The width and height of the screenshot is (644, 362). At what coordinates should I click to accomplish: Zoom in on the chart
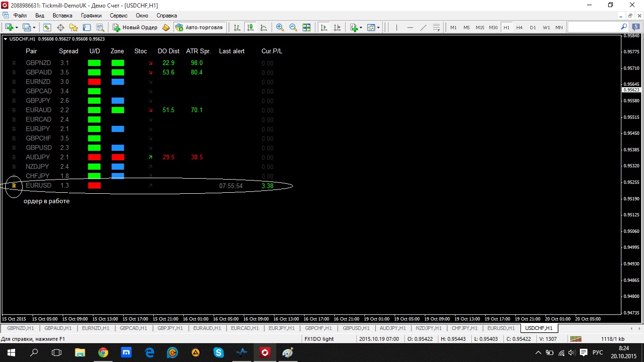tap(280, 27)
